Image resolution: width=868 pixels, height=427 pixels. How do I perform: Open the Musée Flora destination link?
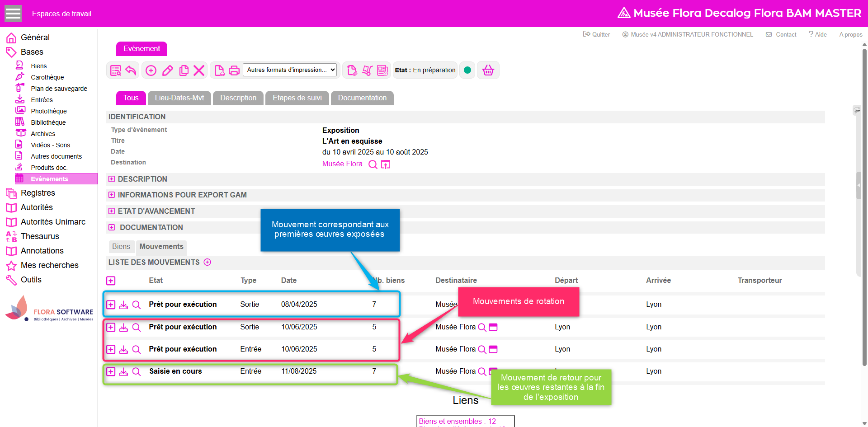(342, 164)
